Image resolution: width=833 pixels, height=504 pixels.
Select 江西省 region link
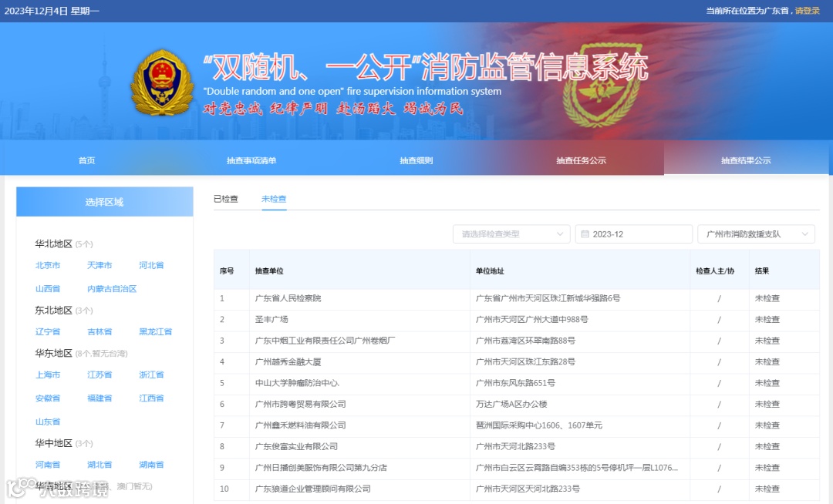151,398
